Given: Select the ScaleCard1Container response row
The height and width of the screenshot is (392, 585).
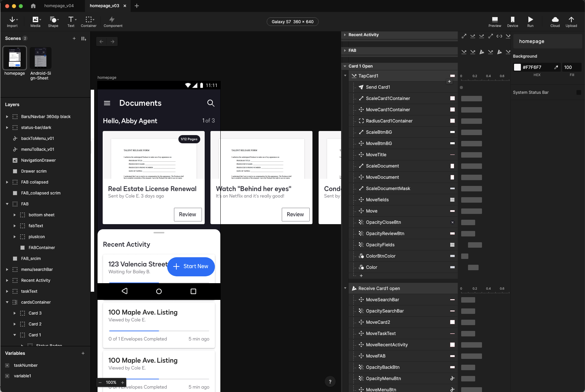Looking at the screenshot, I should [x=403, y=99].
